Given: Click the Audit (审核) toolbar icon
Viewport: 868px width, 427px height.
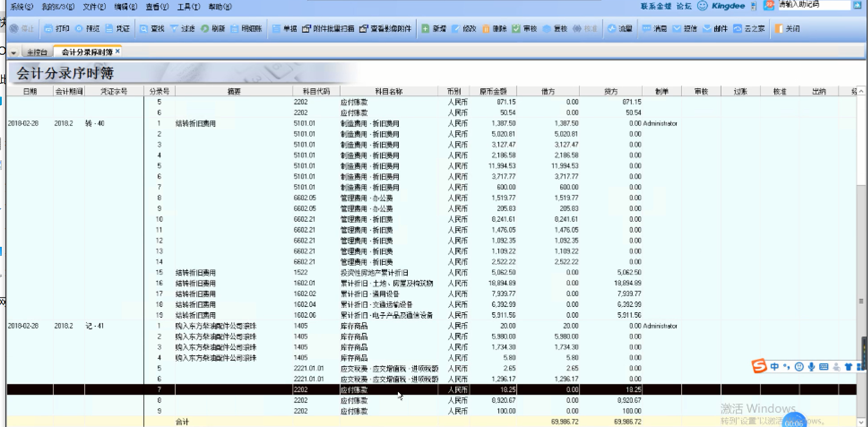Looking at the screenshot, I should point(516,29).
